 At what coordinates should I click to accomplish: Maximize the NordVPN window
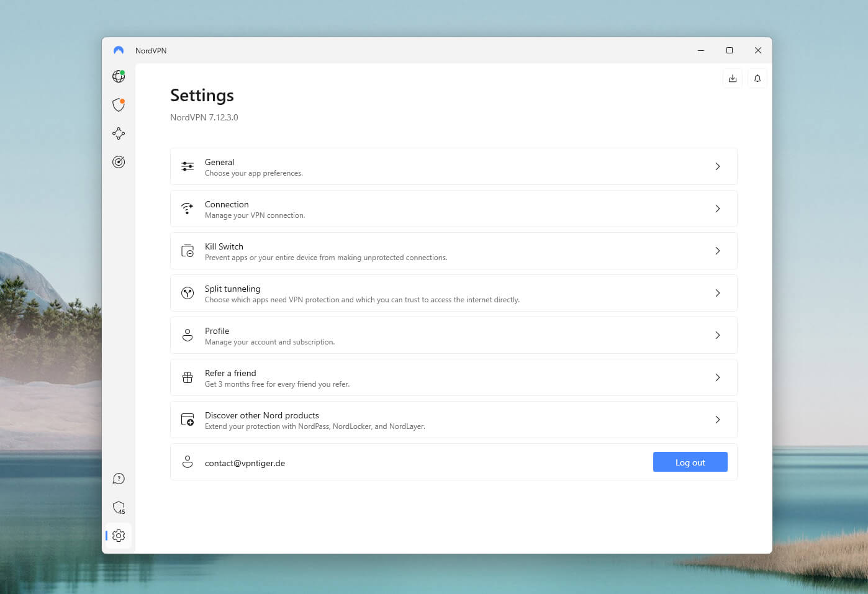(x=730, y=50)
